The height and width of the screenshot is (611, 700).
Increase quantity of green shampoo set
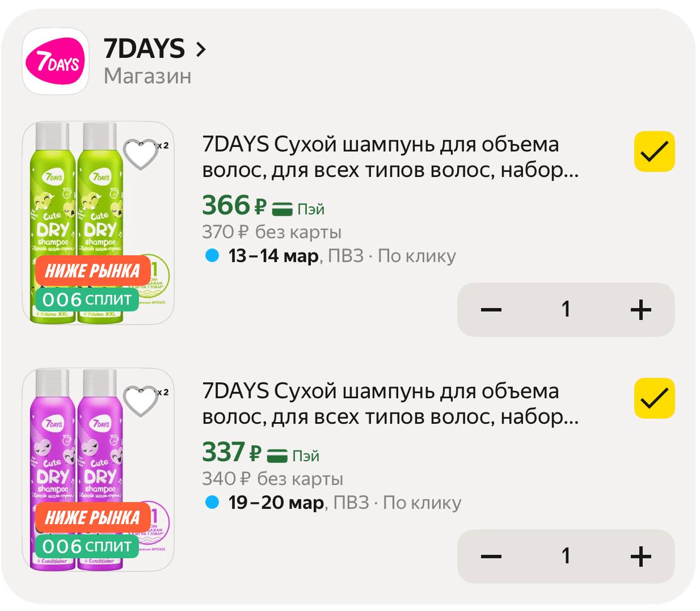(x=640, y=310)
